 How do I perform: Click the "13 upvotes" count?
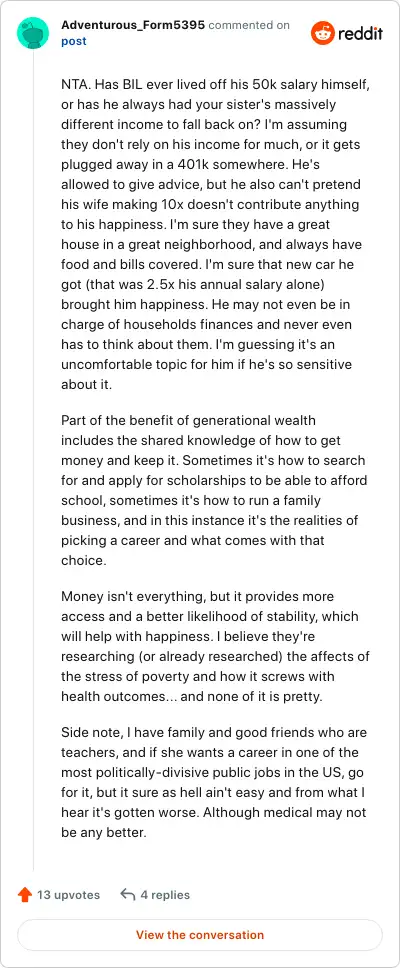(x=68, y=895)
